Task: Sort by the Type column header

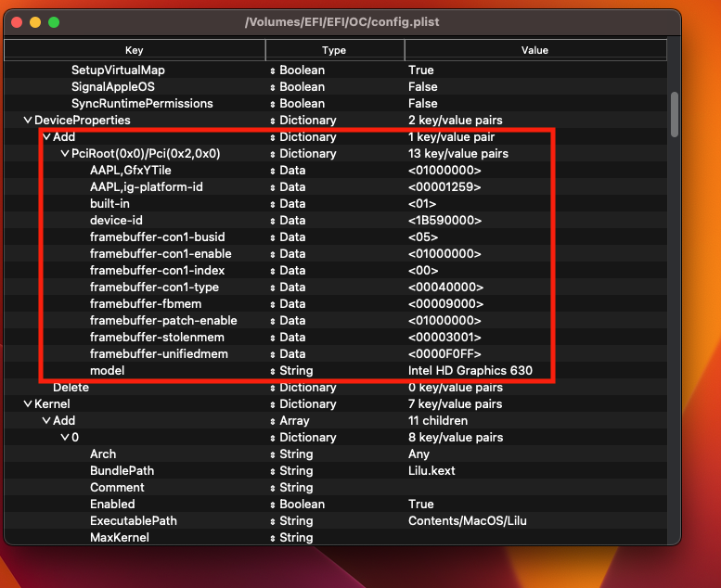Action: (334, 50)
